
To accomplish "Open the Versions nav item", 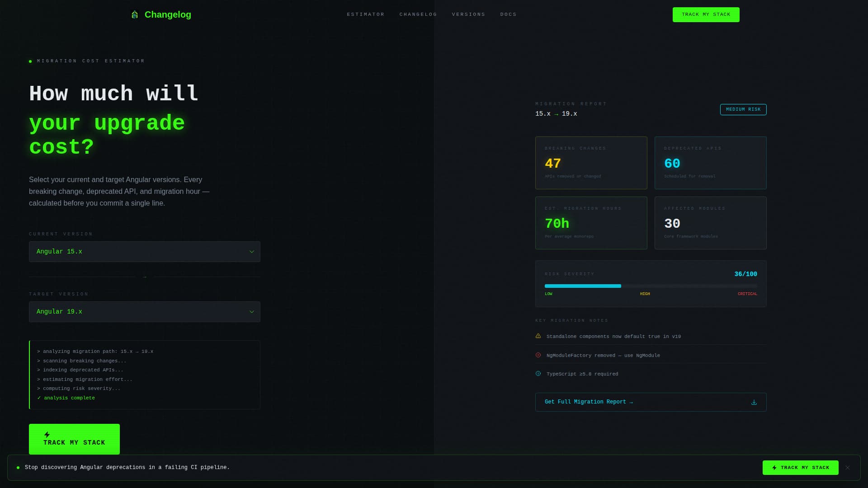I will (x=468, y=14).
